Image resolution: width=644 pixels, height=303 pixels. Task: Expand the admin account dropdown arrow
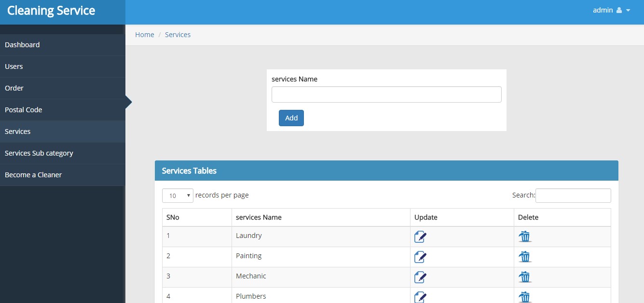[x=628, y=10]
